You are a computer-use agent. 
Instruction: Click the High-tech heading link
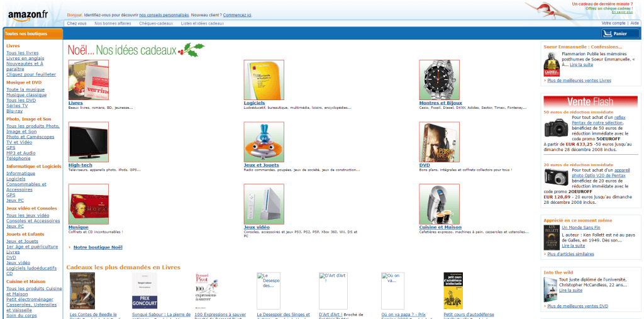pos(80,165)
